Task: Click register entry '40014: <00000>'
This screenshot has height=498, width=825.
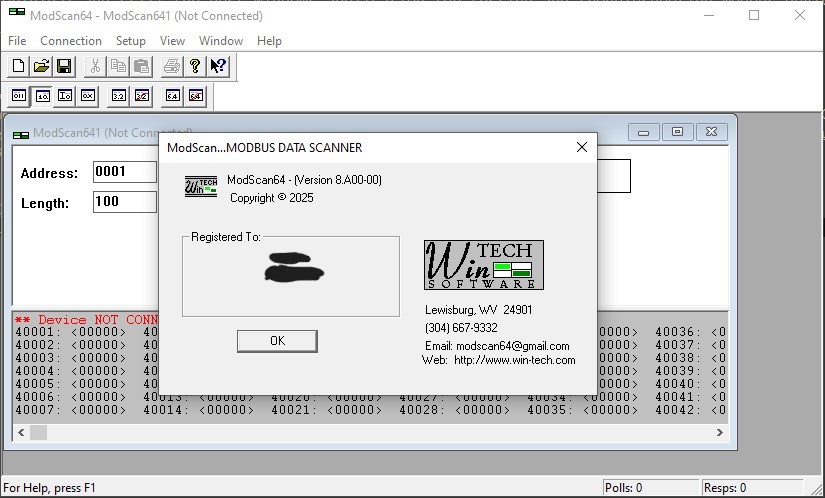Action: (x=198, y=410)
